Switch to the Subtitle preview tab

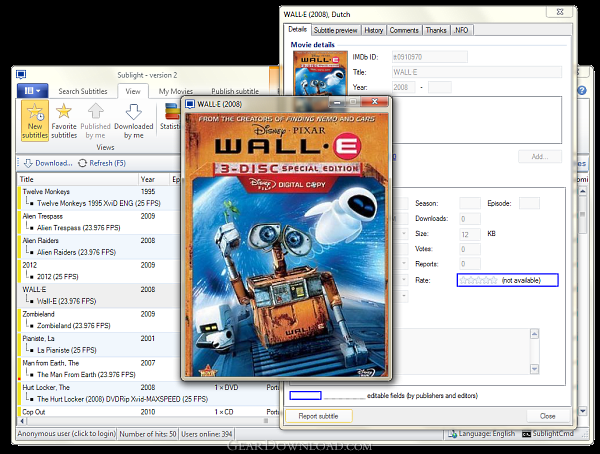pyautogui.click(x=335, y=30)
